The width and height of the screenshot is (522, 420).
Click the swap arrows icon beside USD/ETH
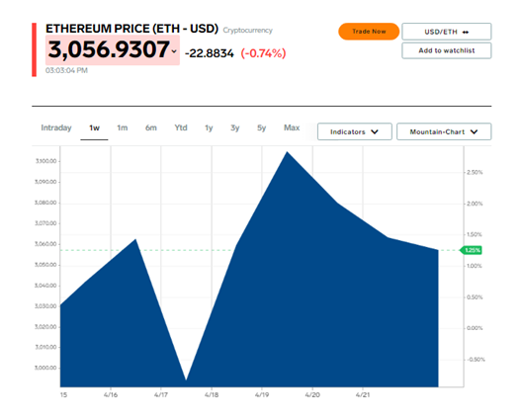[466, 32]
